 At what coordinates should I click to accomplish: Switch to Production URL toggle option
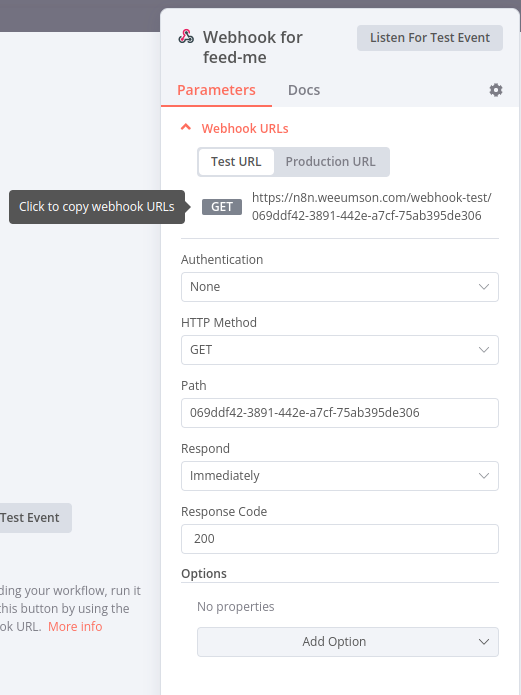(x=330, y=162)
